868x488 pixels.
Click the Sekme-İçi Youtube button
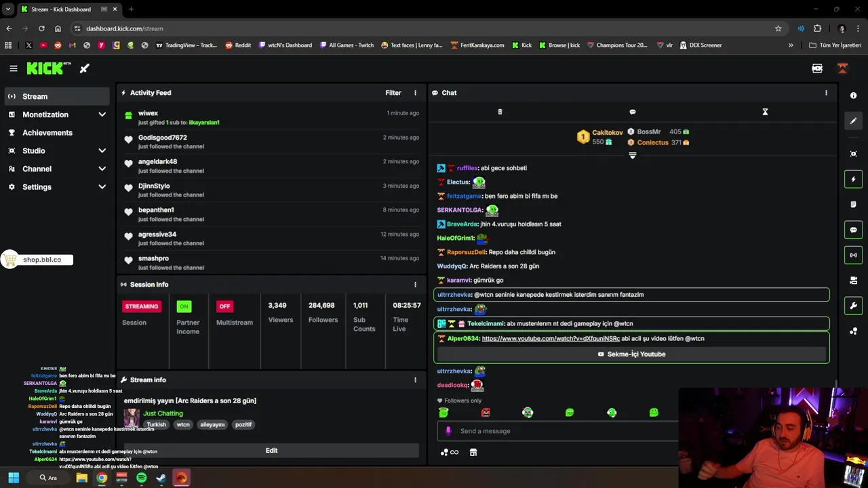631,354
